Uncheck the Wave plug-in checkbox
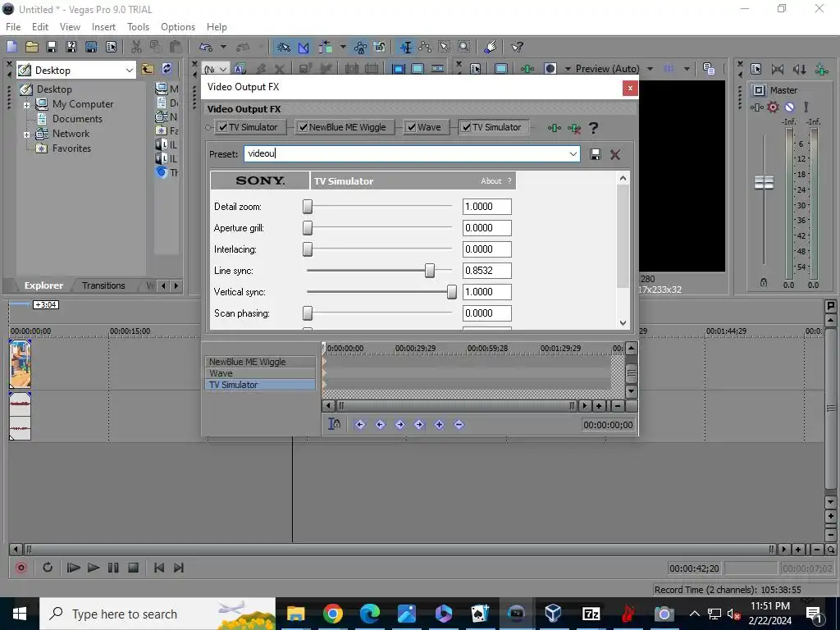 412,127
